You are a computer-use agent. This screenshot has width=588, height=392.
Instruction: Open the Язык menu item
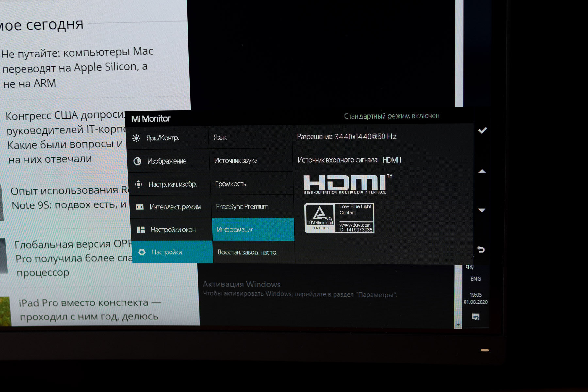point(250,137)
